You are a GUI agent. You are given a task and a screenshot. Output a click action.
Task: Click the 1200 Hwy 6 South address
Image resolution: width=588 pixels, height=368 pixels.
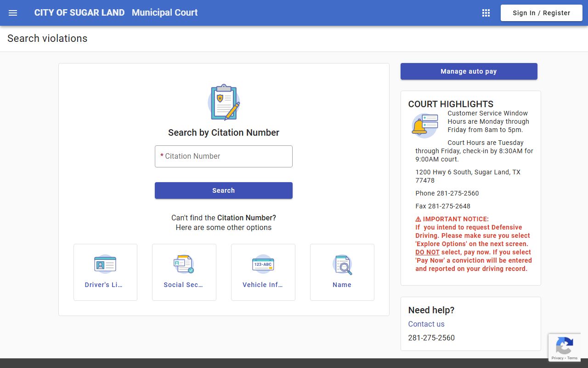468,176
